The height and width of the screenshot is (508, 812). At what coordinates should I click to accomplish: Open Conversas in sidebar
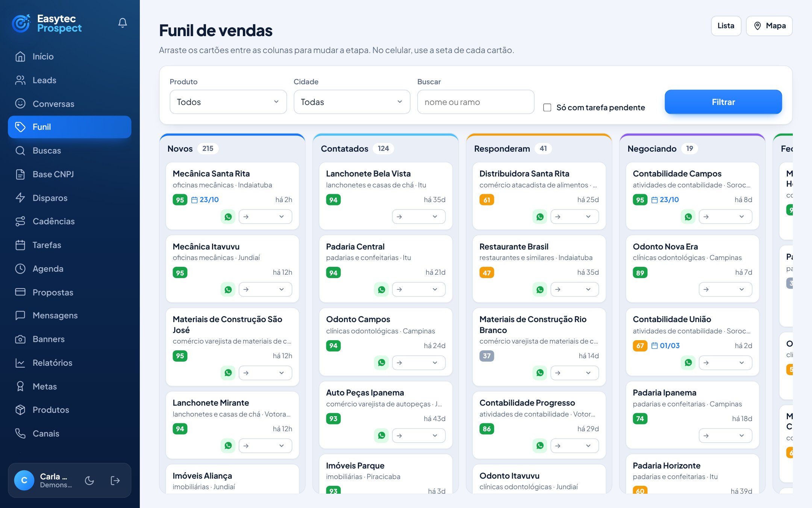(x=70, y=104)
